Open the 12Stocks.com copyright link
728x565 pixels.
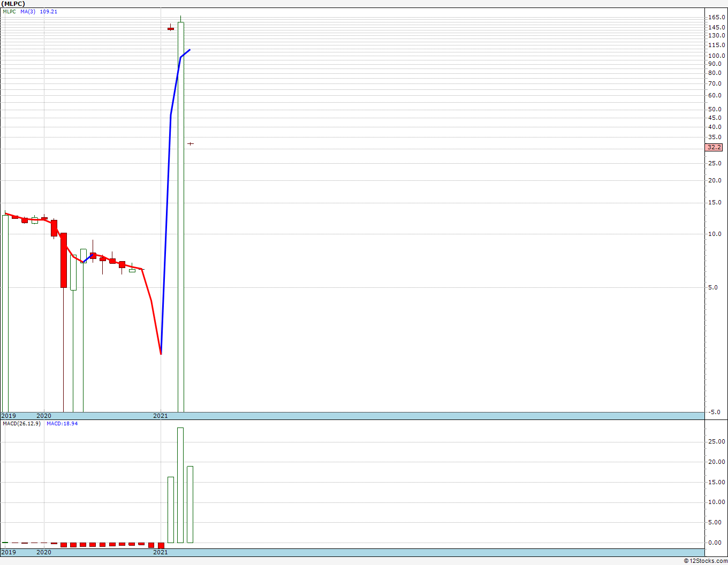pyautogui.click(x=706, y=561)
